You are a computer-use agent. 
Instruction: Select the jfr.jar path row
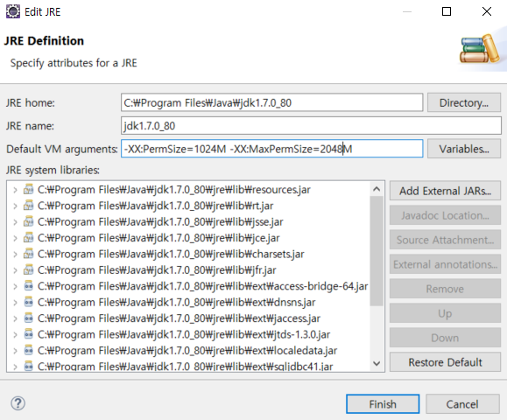point(157,270)
